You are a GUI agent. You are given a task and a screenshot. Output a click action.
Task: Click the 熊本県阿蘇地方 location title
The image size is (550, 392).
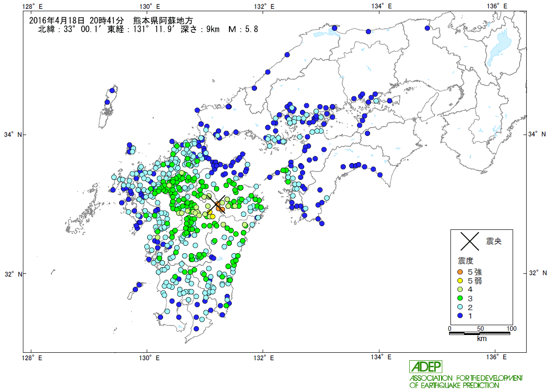coord(163,21)
